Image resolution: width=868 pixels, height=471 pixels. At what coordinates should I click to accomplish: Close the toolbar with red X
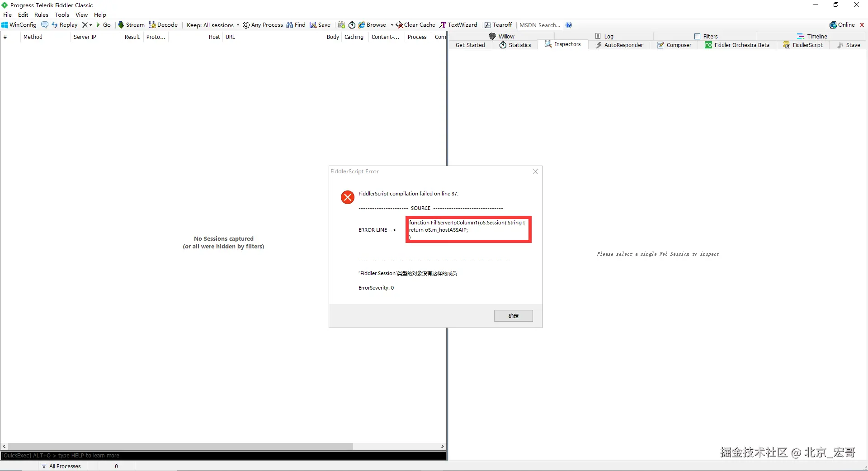(x=862, y=25)
